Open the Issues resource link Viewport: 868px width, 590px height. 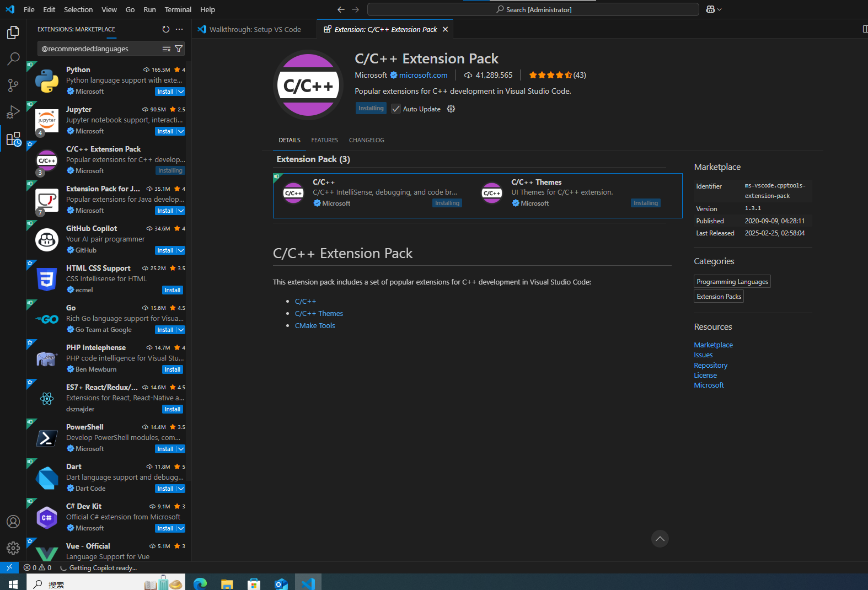click(703, 355)
